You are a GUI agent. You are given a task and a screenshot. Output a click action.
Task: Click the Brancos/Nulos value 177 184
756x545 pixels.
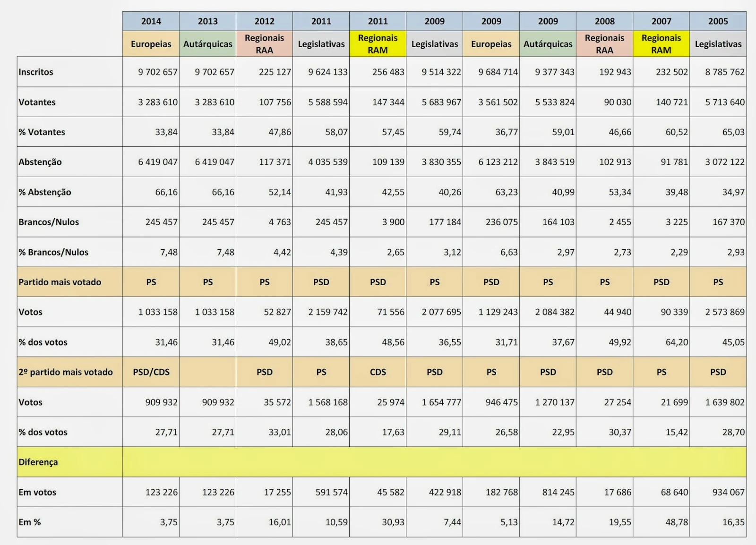click(x=445, y=222)
